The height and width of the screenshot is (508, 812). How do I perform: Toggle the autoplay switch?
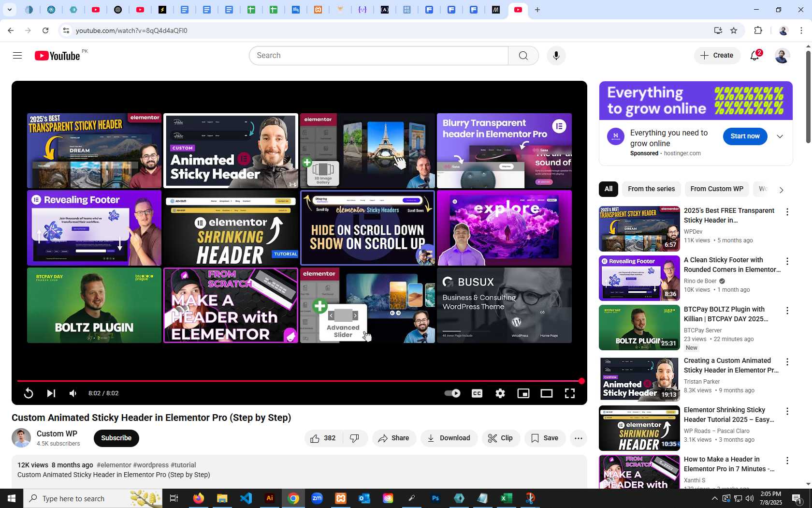click(x=452, y=393)
